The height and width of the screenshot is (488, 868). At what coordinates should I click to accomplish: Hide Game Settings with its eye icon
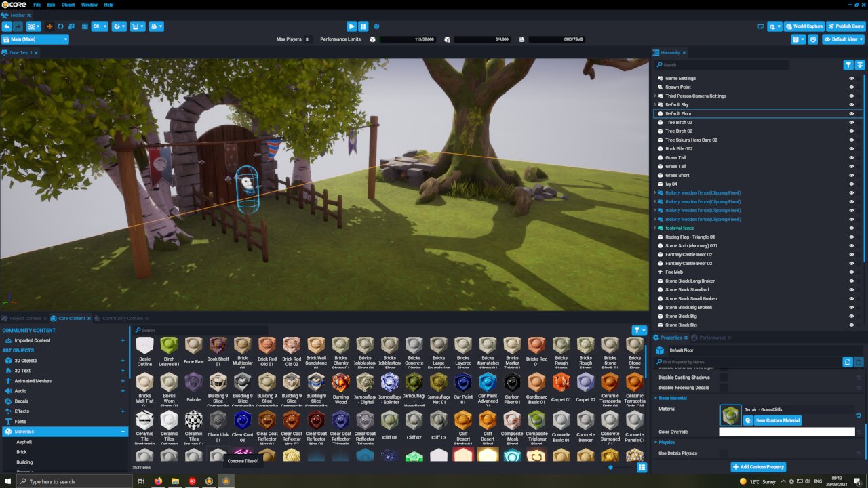tap(851, 78)
